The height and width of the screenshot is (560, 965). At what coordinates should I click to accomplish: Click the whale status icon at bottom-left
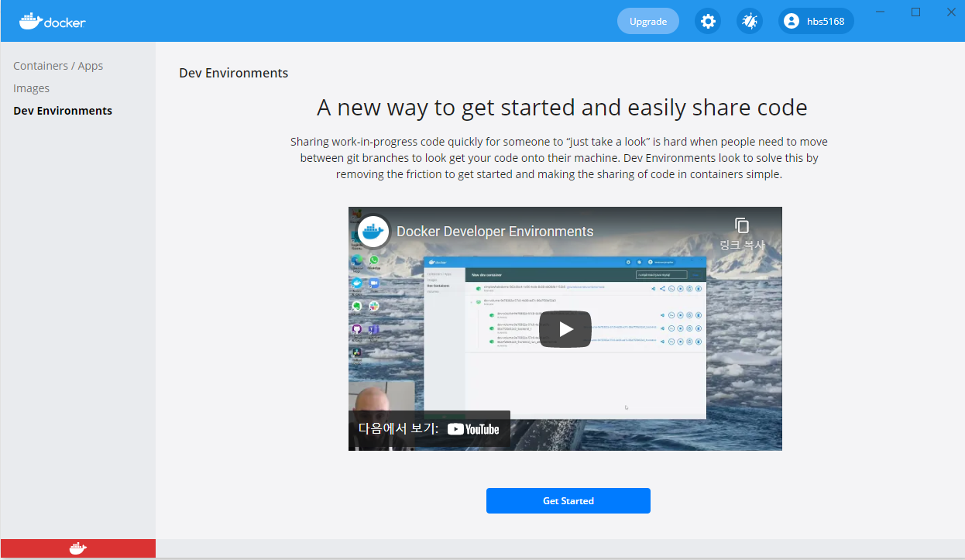pos(77,548)
